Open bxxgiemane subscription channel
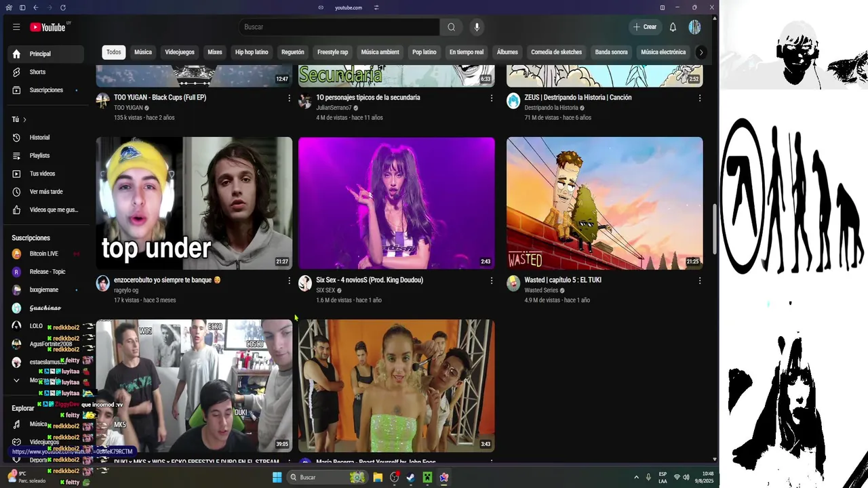The image size is (868, 488). [x=46, y=290]
